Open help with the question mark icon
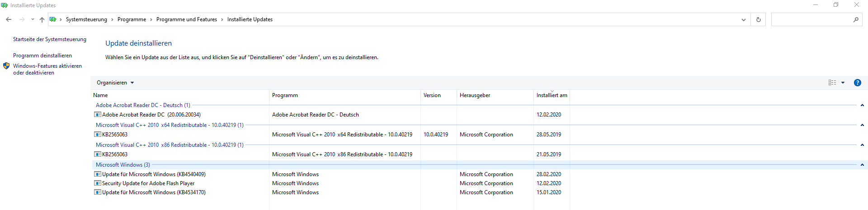Screen dimensions: 868x210 point(858,83)
